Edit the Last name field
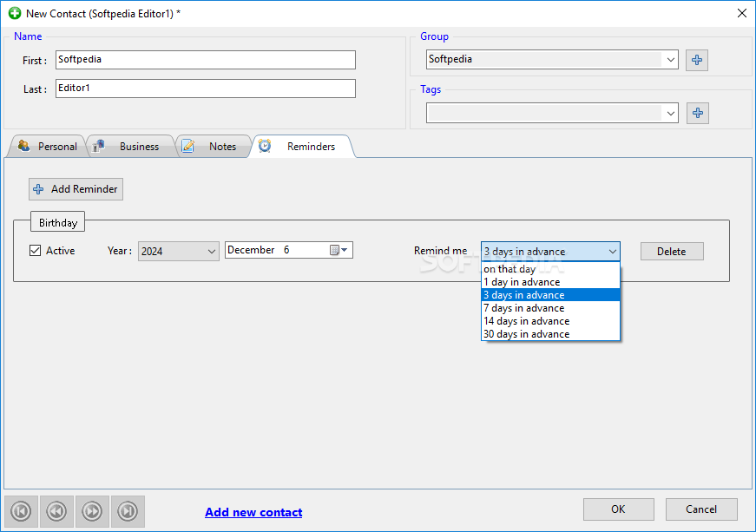Image resolution: width=756 pixels, height=532 pixels. [206, 89]
